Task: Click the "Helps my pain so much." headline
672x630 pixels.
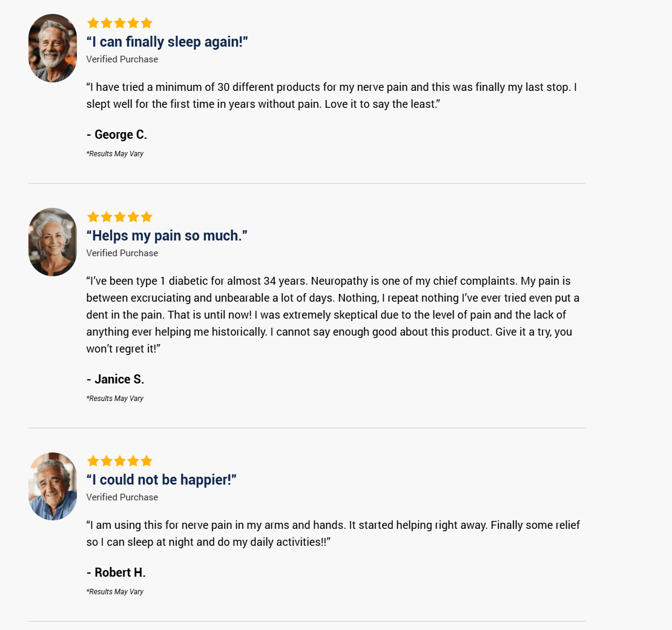Action: click(167, 236)
